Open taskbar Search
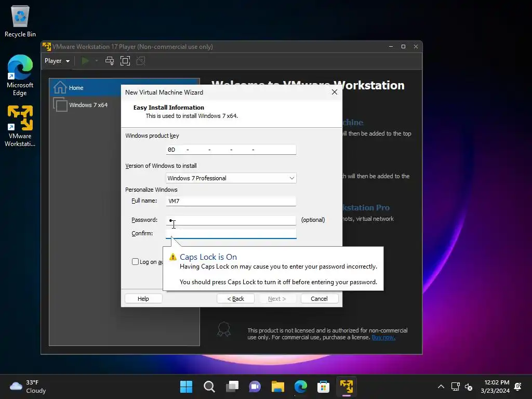This screenshot has width=532, height=399. [209, 387]
